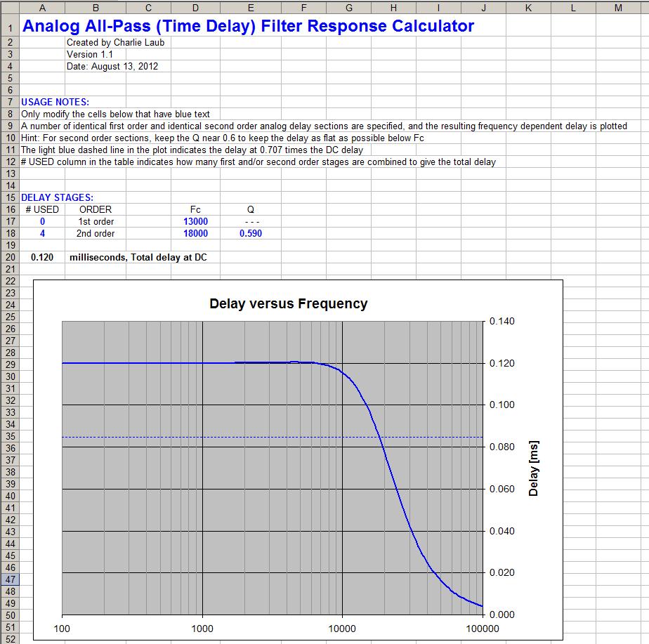Viewport: 649px width, 644px height.
Task: Select # USED value 4 for 2nd order
Action: 42,233
